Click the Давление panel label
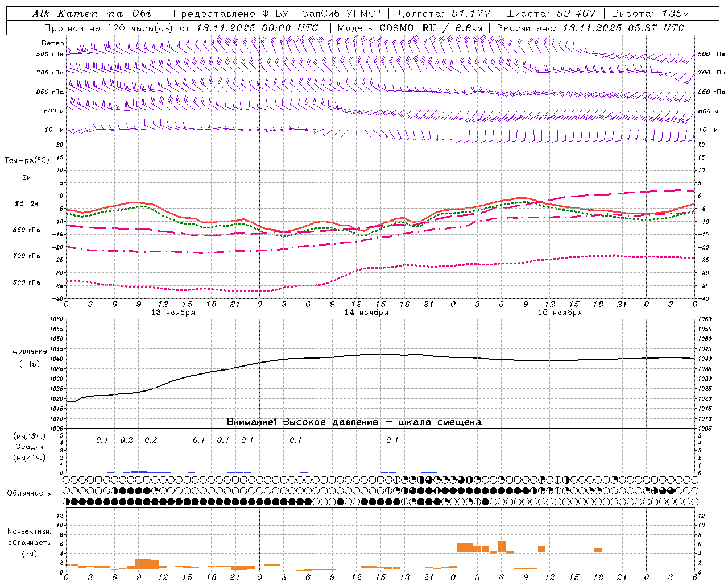 tap(30, 351)
